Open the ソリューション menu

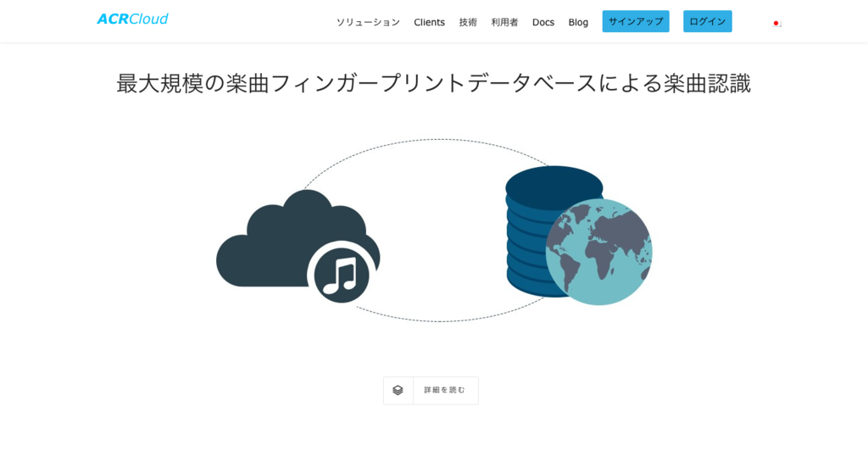tap(368, 22)
